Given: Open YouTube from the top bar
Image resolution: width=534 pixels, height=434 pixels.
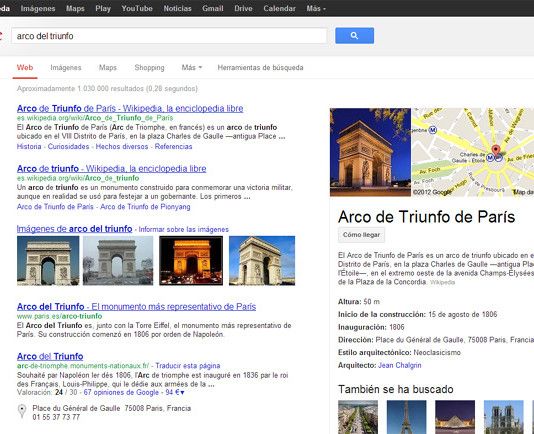Looking at the screenshot, I should (x=137, y=9).
